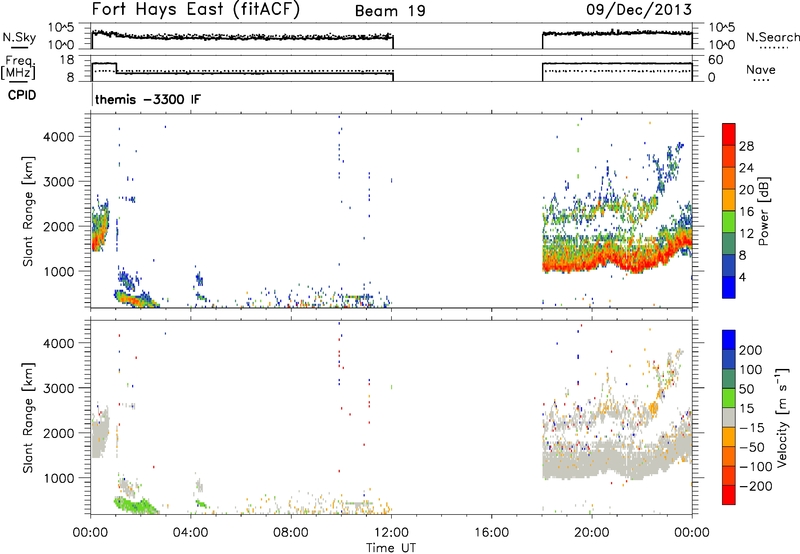Screen dimensions: 800x554
Task: Click the blue top of the velocity colorbar
Action: (729, 340)
